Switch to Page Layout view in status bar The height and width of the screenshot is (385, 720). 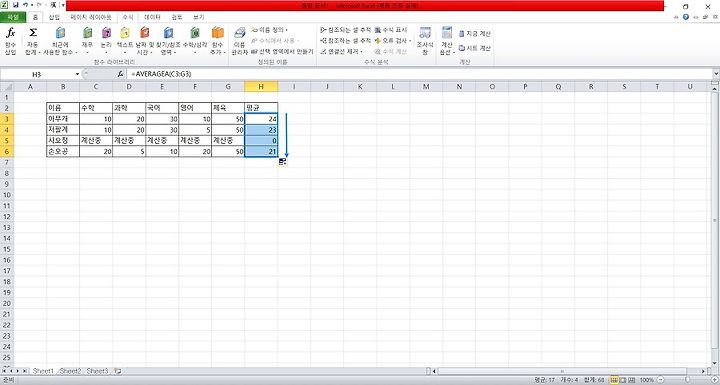(x=624, y=380)
